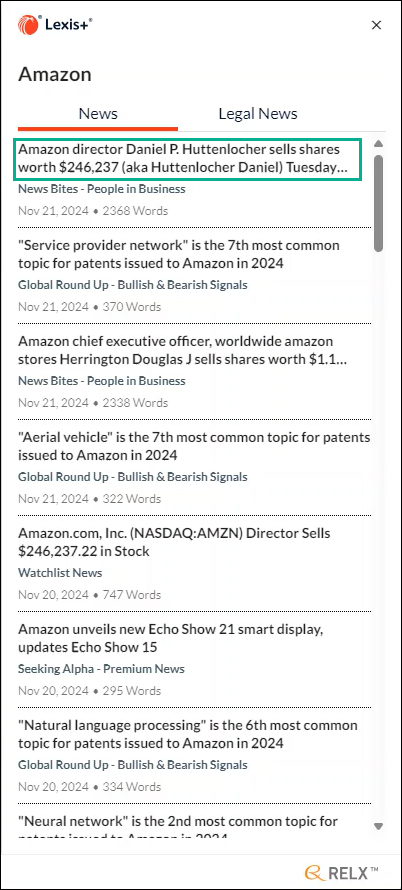402x890 pixels.
Task: Click scrollbar up arrow
Action: (x=379, y=144)
